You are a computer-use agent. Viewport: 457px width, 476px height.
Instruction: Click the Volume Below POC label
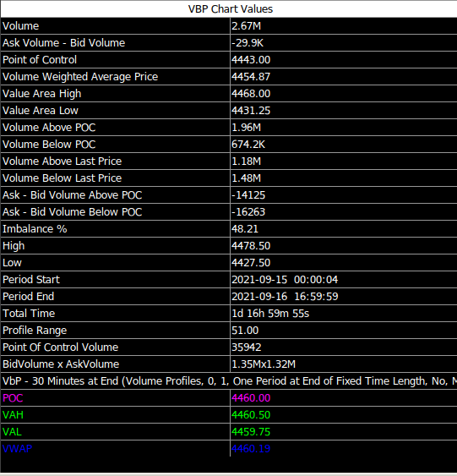[49, 145]
